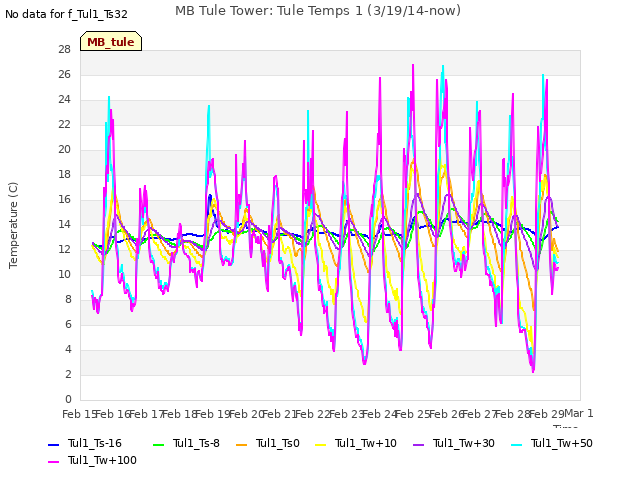Click the magenta Tul1_Tw+100 legend swatch
The height and width of the screenshot is (480, 640).
coord(53,462)
